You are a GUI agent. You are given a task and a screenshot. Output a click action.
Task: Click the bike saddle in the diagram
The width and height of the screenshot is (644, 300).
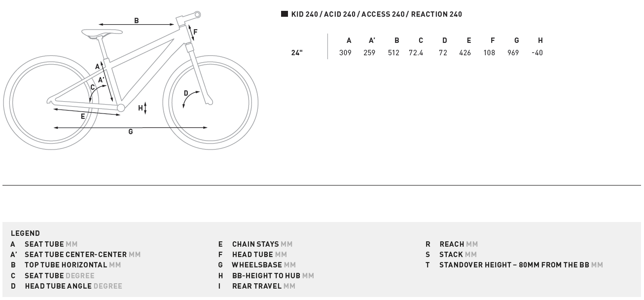click(102, 33)
